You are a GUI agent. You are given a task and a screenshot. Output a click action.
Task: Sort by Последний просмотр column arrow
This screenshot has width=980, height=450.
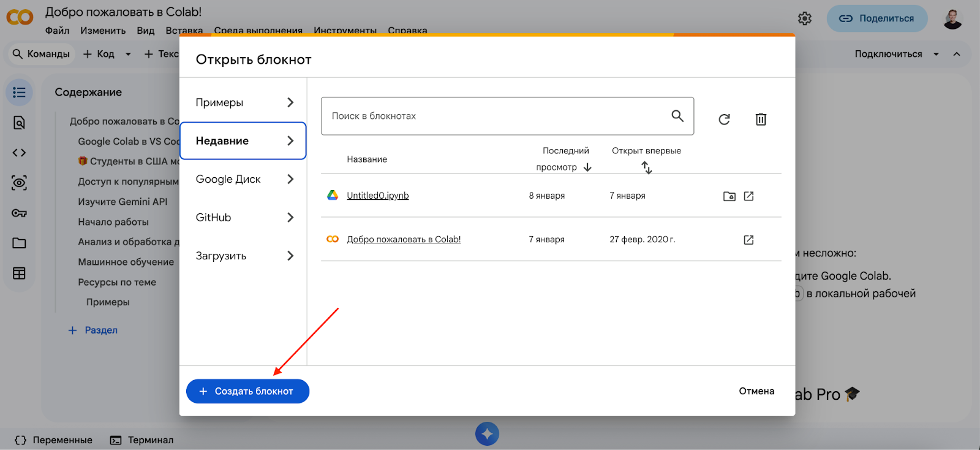click(587, 167)
